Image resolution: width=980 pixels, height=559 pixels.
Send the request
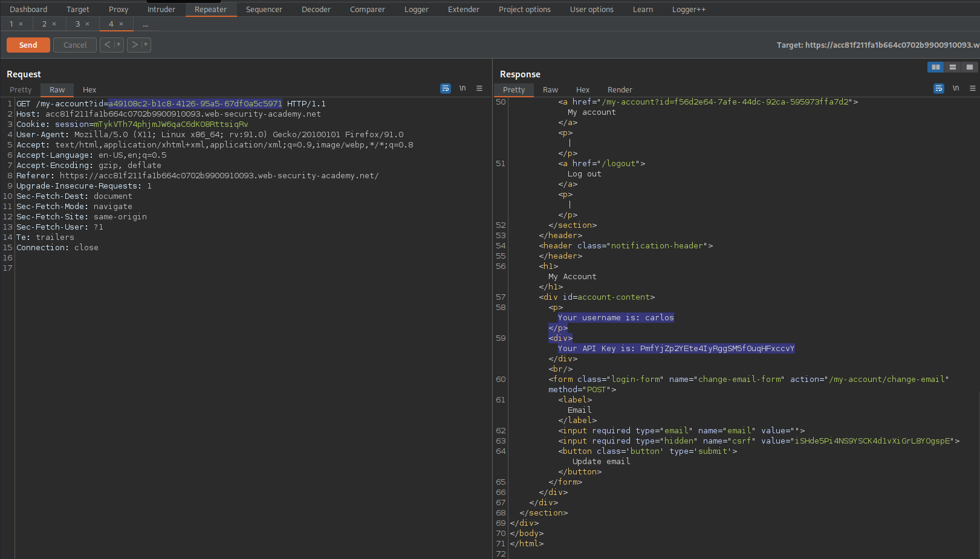(28, 45)
